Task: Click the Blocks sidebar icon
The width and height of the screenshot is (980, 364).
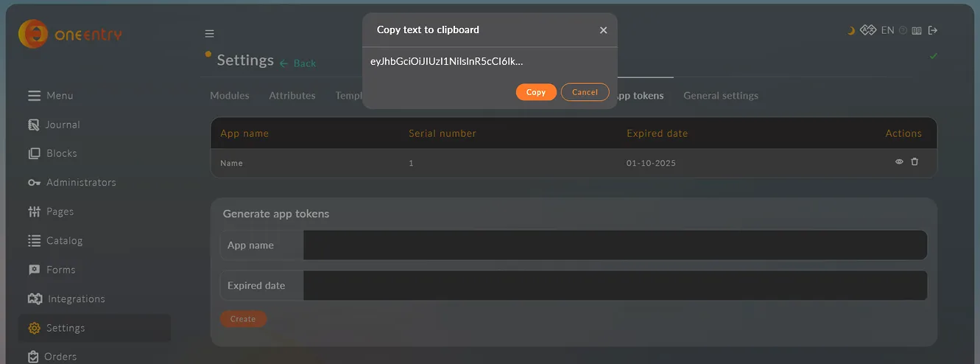Action: (34, 153)
